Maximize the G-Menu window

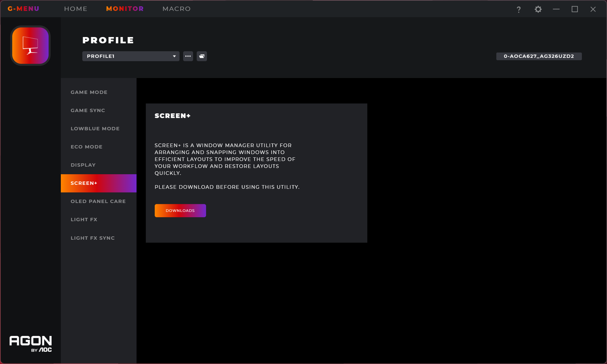point(575,9)
